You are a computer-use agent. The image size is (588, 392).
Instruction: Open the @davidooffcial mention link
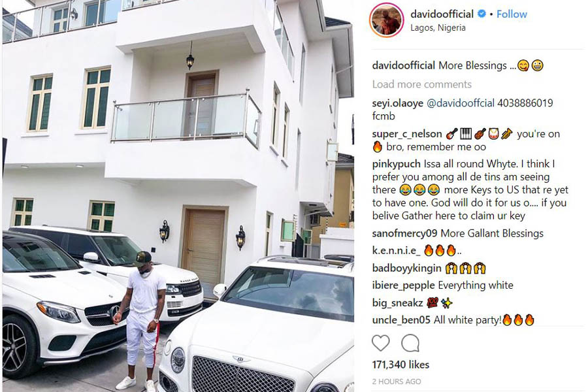(x=461, y=103)
